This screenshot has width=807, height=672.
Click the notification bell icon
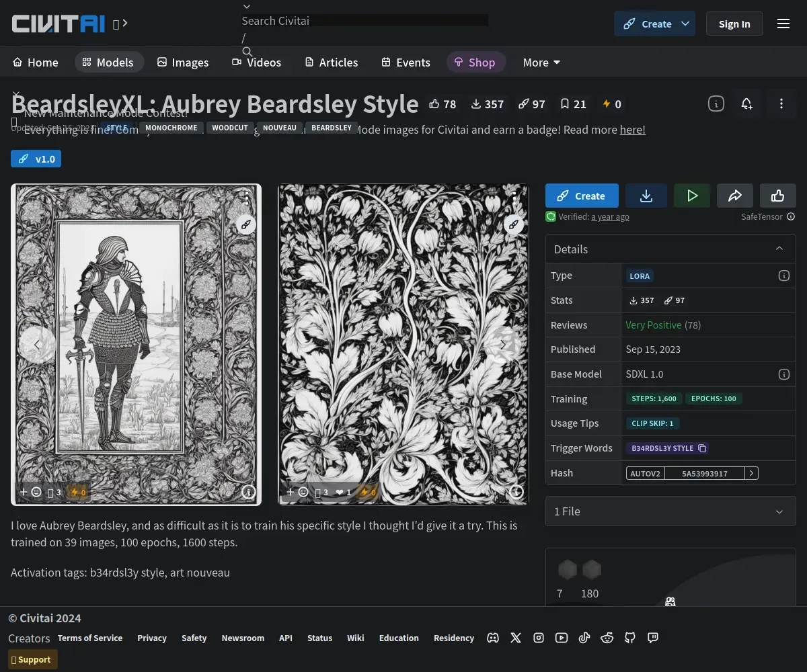tap(746, 103)
